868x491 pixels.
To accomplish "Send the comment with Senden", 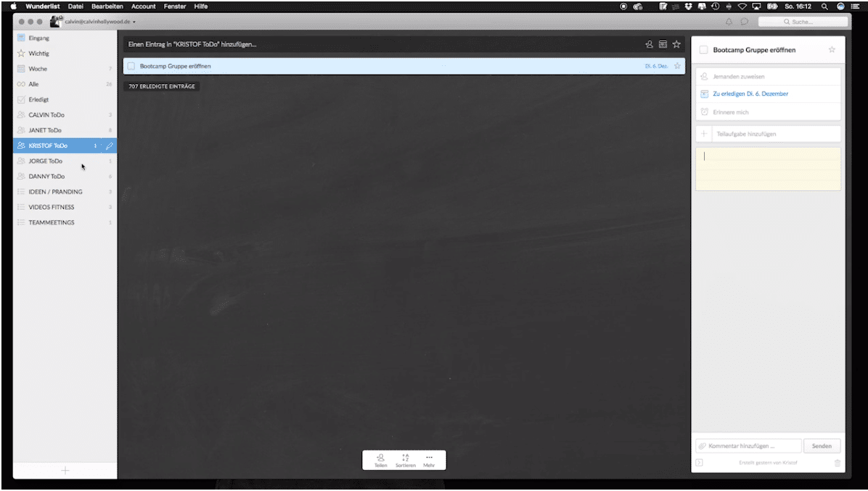I will [x=822, y=445].
